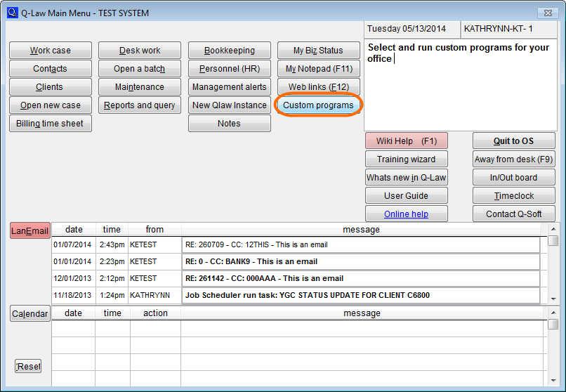View Management alerts
Viewport: 566px width, 392px height.
[x=229, y=87]
